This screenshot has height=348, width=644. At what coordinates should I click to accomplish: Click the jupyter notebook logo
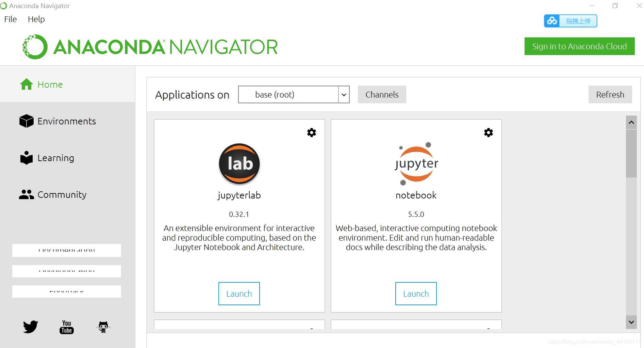click(x=416, y=164)
